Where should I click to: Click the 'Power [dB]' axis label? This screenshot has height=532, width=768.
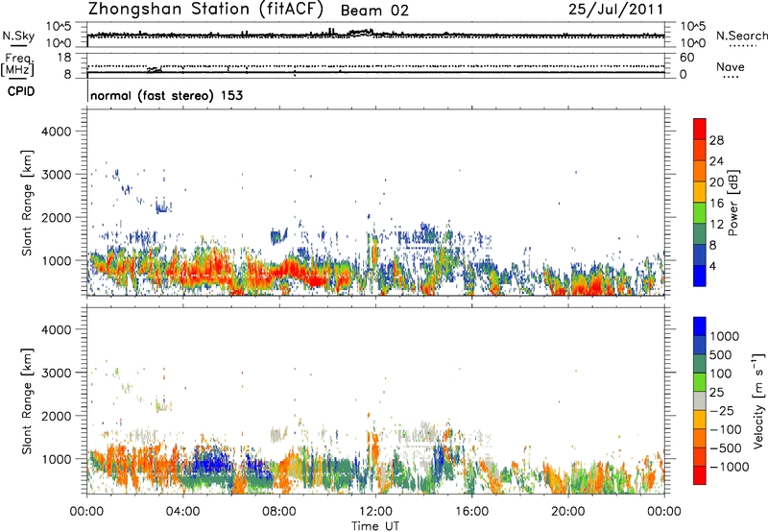[733, 203]
